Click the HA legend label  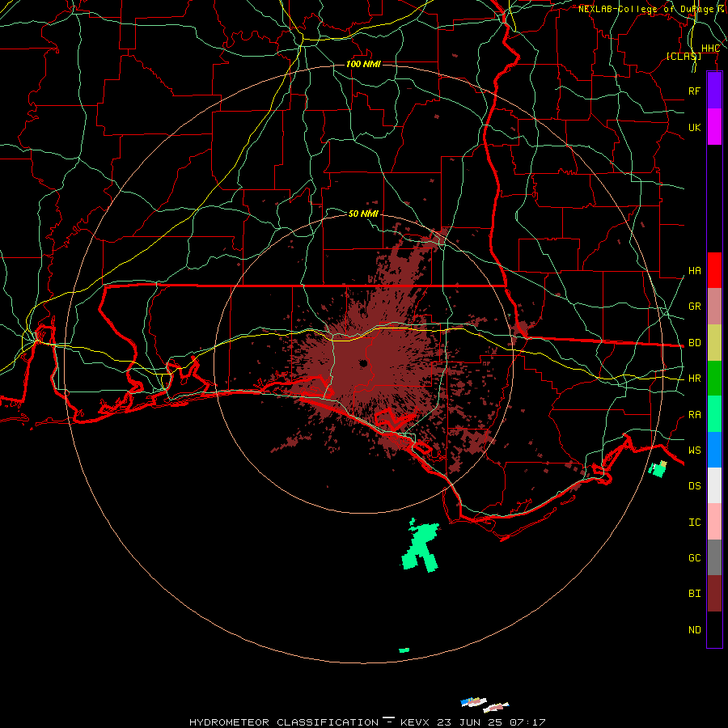click(x=694, y=270)
